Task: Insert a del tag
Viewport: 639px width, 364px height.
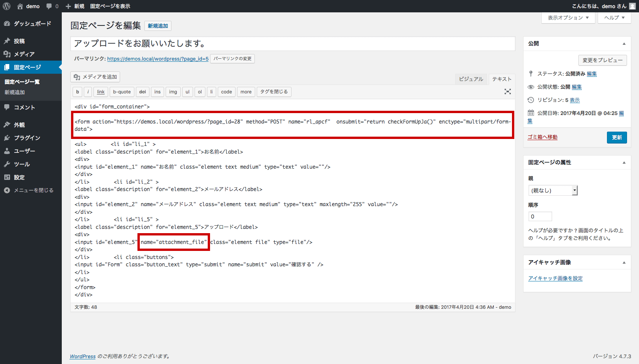Action: coord(142,92)
